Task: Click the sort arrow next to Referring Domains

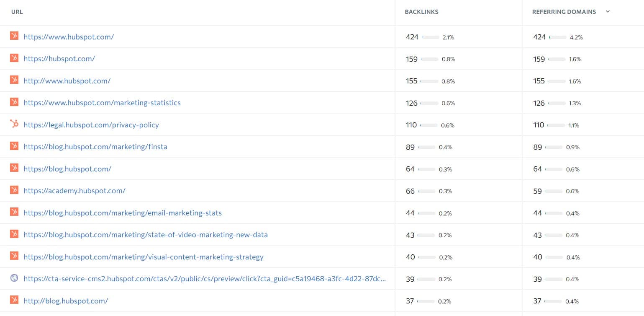Action: tap(608, 12)
